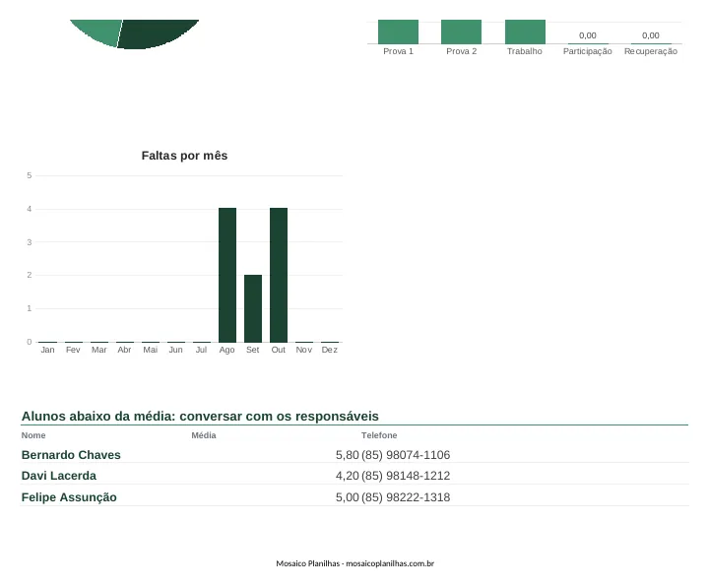
Task: Click the Mar axis label
Action: pyautogui.click(x=98, y=350)
